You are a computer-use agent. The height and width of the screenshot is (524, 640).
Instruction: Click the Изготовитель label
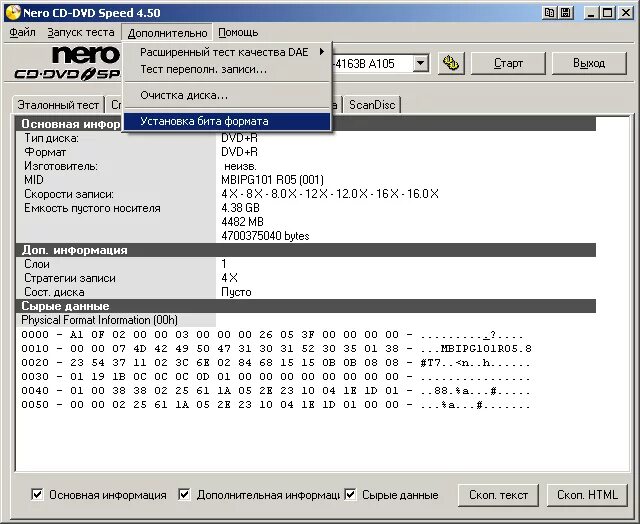click(61, 166)
